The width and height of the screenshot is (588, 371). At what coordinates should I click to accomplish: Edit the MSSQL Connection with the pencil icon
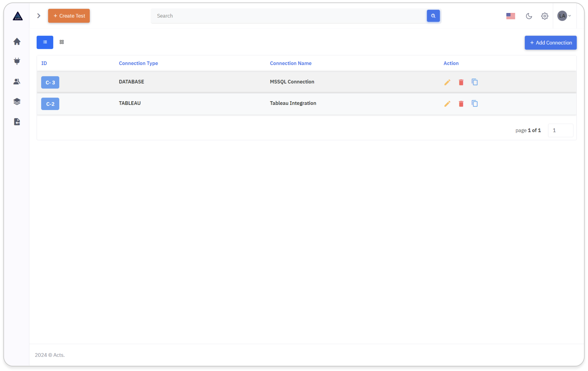[447, 82]
